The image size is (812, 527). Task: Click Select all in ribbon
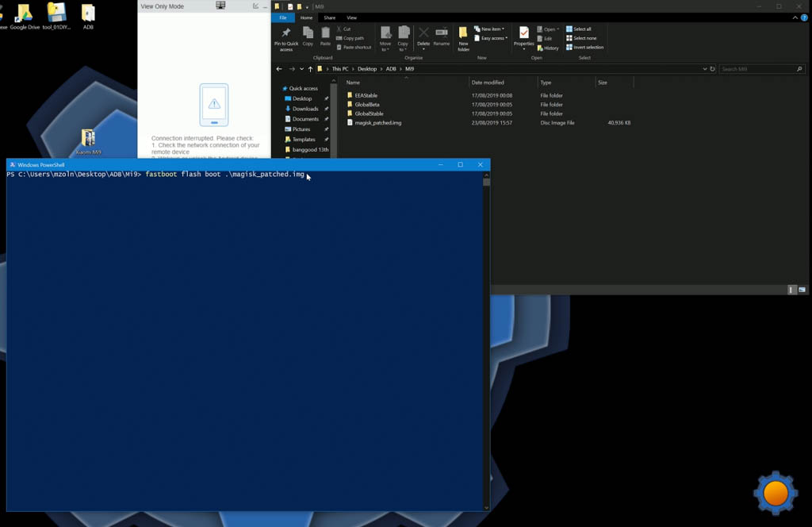tap(578, 29)
